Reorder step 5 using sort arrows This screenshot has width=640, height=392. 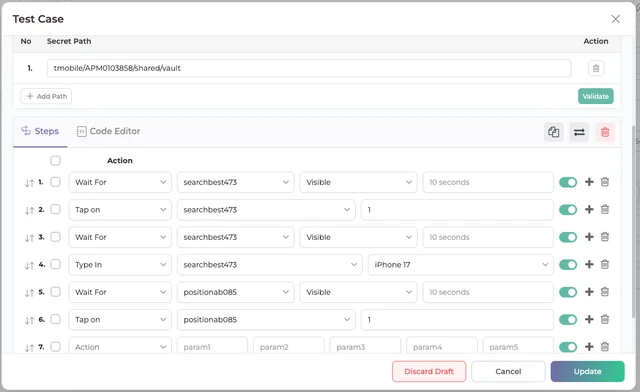[29, 293]
